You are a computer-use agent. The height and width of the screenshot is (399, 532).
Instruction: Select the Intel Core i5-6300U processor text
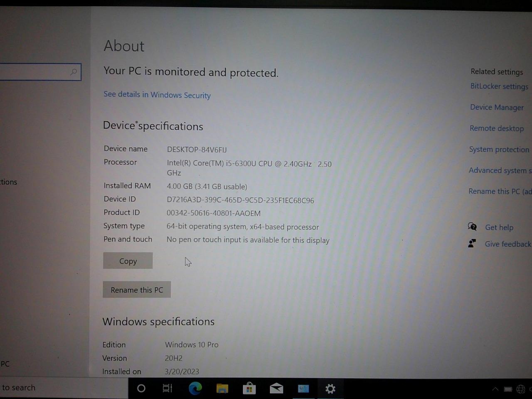249,168
